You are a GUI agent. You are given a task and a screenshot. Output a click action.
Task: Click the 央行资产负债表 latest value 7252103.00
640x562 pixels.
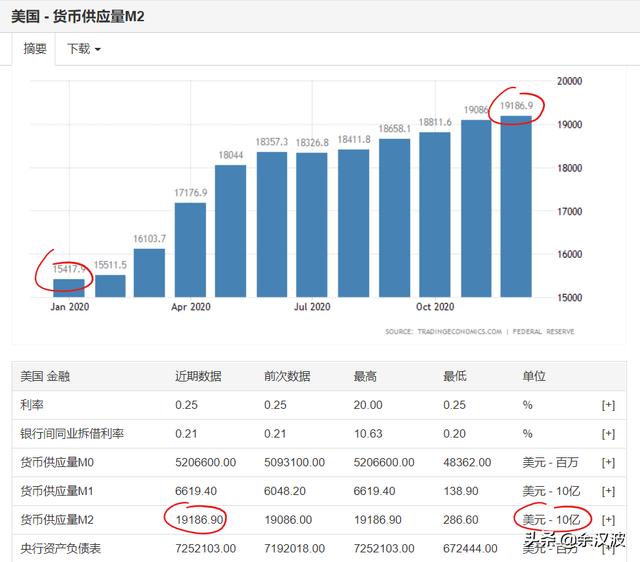pyautogui.click(x=206, y=549)
